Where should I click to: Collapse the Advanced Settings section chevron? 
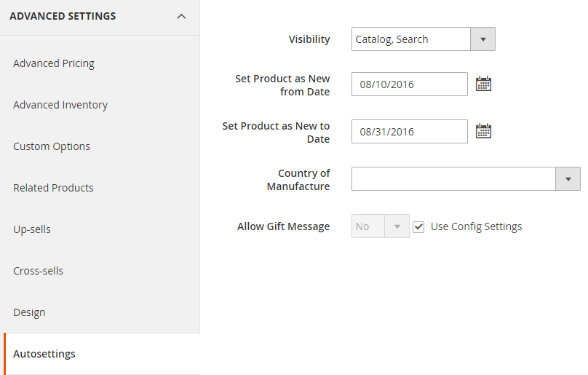point(181,17)
